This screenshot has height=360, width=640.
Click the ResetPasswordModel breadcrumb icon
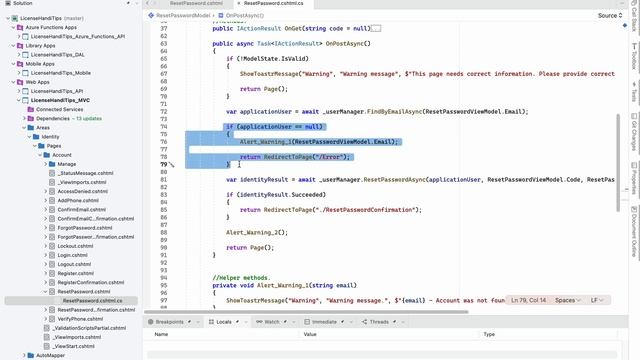[x=151, y=16]
